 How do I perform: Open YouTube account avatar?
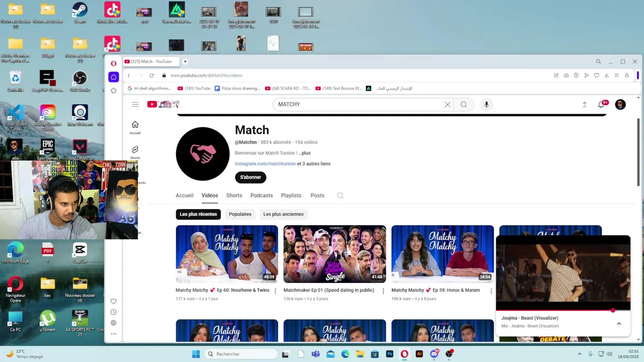tap(620, 105)
